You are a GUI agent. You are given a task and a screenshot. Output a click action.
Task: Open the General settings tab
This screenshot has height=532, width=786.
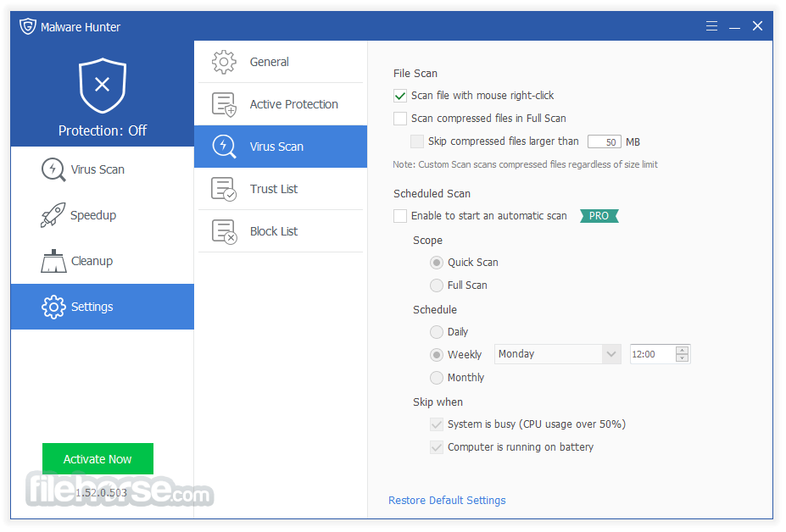click(x=281, y=62)
